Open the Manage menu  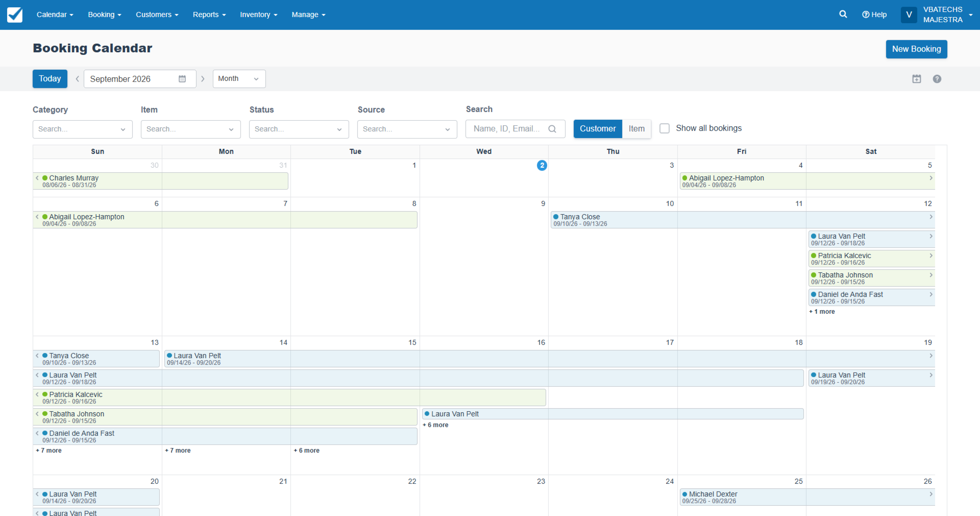coord(308,14)
